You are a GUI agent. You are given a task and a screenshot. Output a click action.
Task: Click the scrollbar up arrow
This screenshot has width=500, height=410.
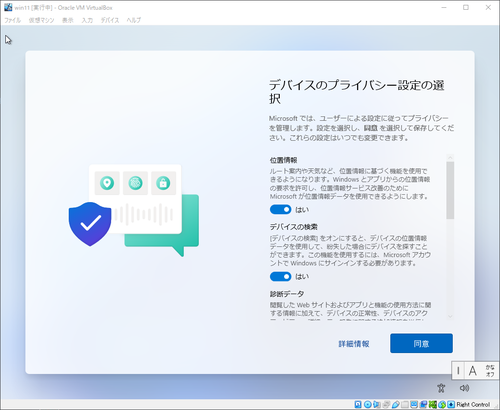pos(450,157)
